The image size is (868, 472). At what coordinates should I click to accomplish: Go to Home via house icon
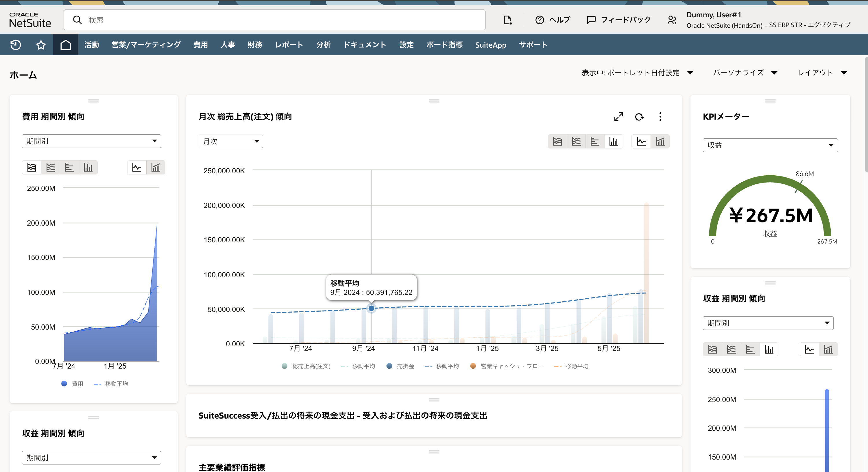tap(66, 45)
